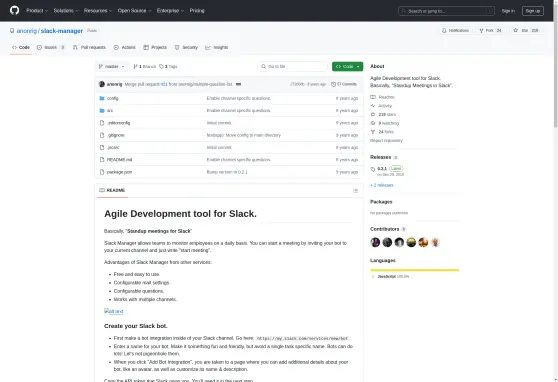
Task: Click the .gitignore file icon
Action: pos(102,135)
